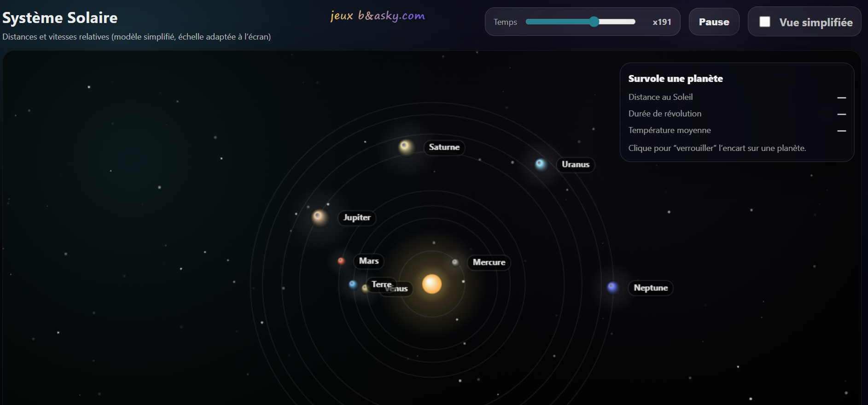Click the Vue simplifiée label text
Image resolution: width=868 pixels, height=405 pixels.
[x=816, y=23]
